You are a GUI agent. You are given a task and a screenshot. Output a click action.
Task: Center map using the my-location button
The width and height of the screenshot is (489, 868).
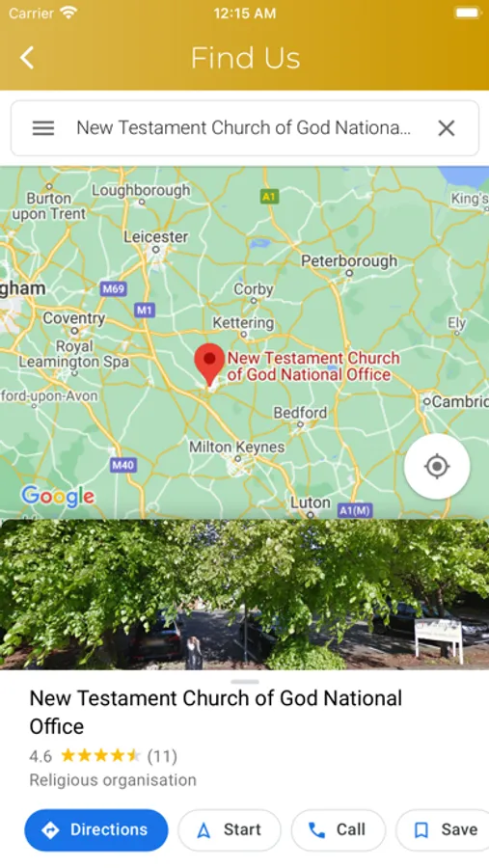pyautogui.click(x=437, y=466)
